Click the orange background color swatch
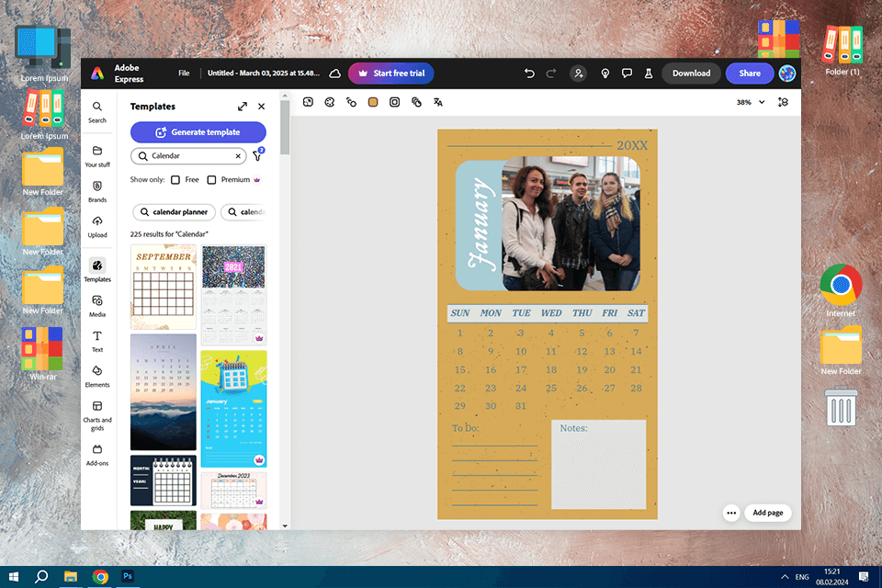 point(373,102)
